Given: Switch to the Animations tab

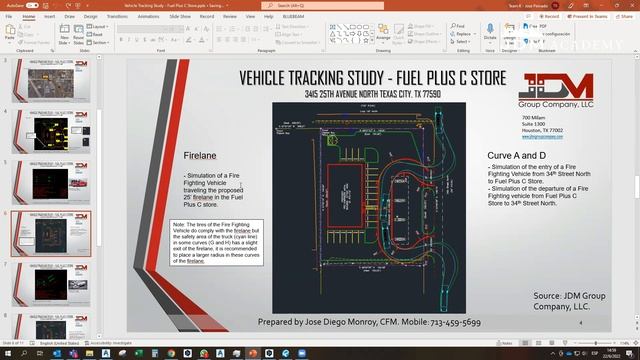Looking at the screenshot, I should pos(148,16).
